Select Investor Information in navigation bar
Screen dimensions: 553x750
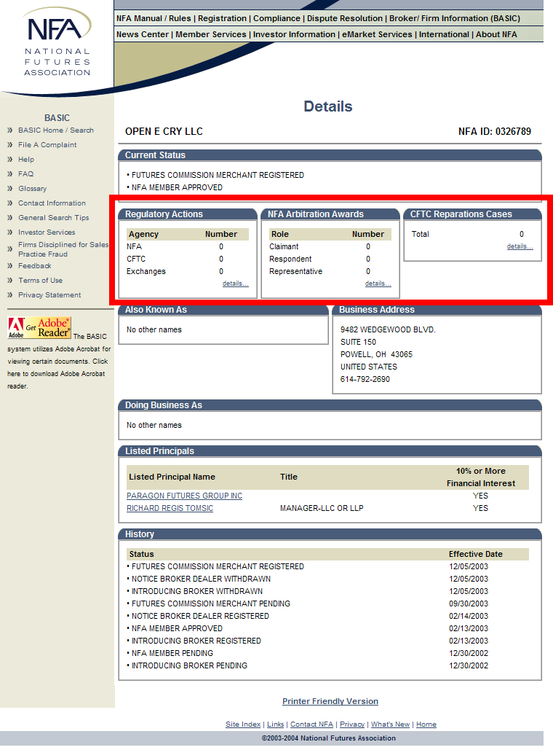click(294, 34)
